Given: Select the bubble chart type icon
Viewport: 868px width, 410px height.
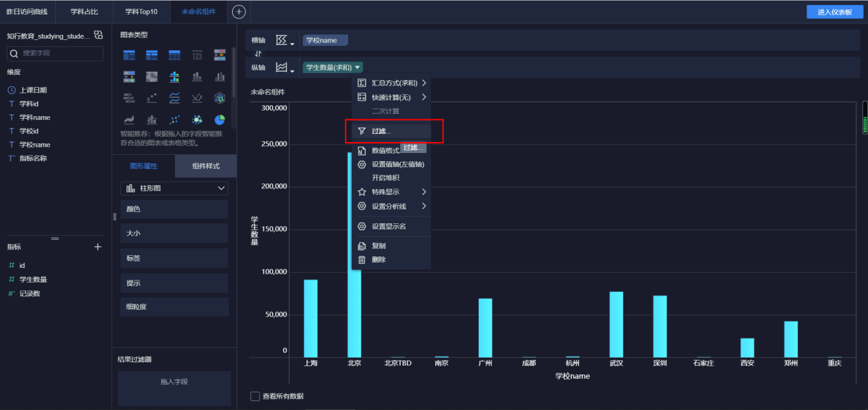Looking at the screenshot, I should click(x=197, y=119).
